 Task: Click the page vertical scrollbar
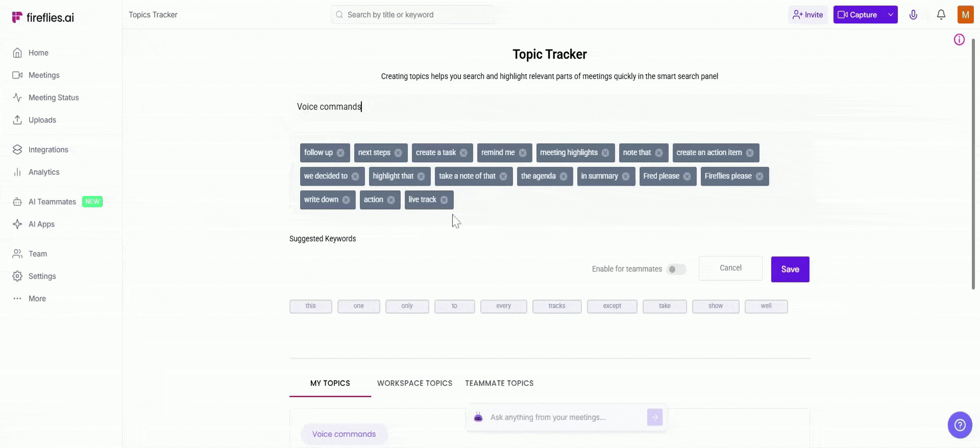coord(973,163)
